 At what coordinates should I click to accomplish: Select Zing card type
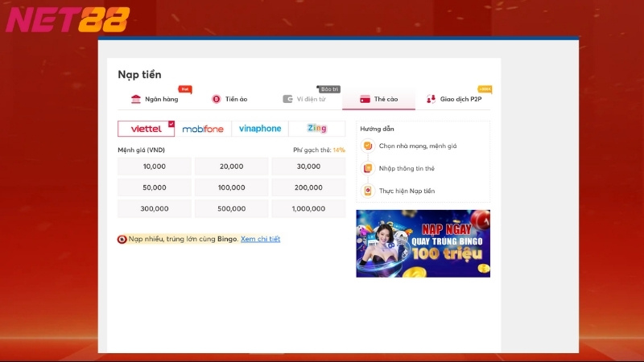click(317, 129)
